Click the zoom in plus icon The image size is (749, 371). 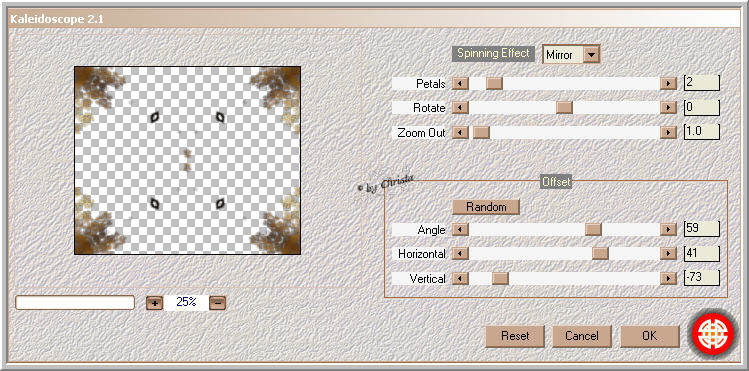154,303
